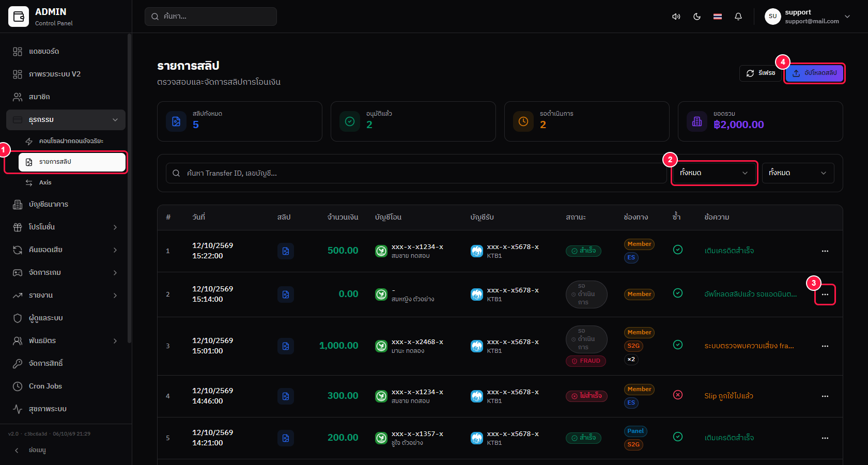The height and width of the screenshot is (465, 868).
Task: Expand โปรโมชั่น menu
Action: click(66, 227)
